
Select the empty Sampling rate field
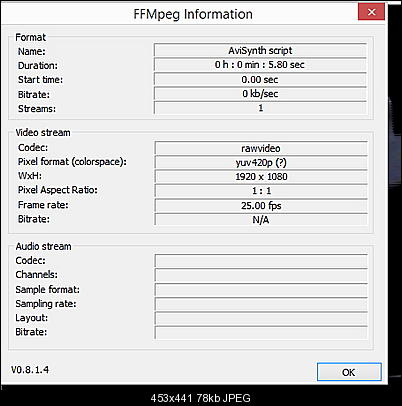point(261,304)
